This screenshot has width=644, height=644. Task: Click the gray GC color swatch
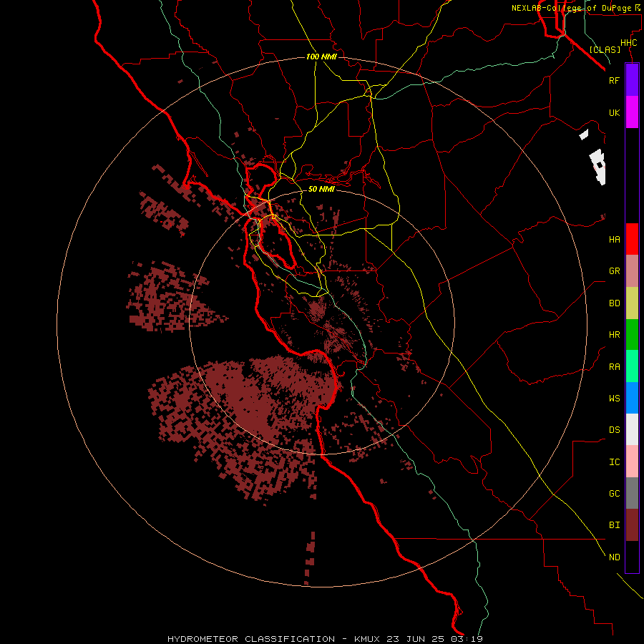click(632, 493)
